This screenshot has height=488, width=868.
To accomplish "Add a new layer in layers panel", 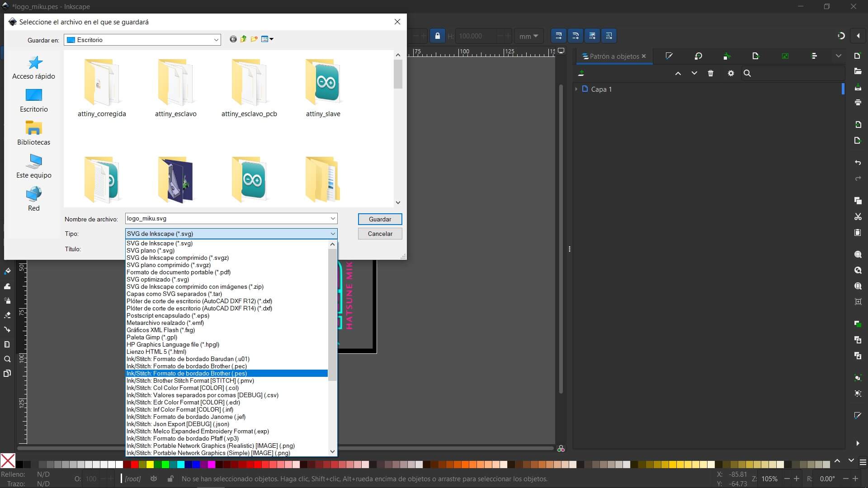I will click(581, 73).
